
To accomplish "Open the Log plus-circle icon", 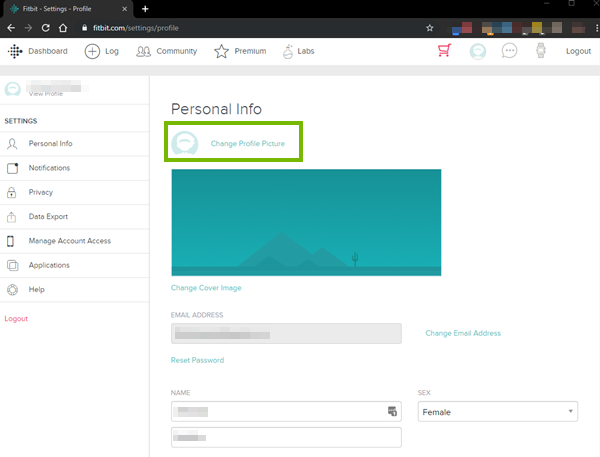I will pos(92,51).
